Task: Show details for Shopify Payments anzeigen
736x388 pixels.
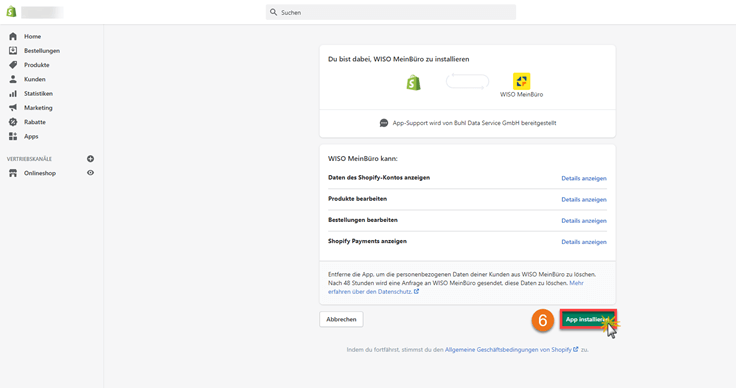Action: tap(584, 242)
